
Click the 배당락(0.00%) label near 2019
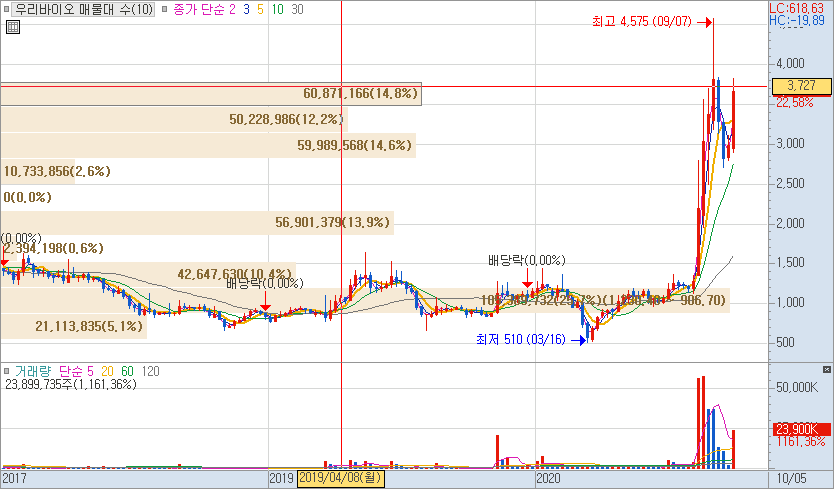(264, 284)
